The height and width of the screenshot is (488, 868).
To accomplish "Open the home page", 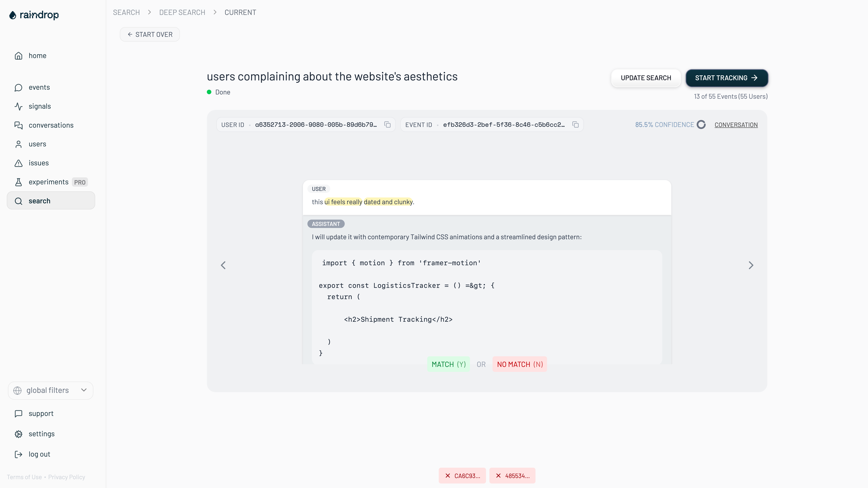I will pyautogui.click(x=37, y=56).
